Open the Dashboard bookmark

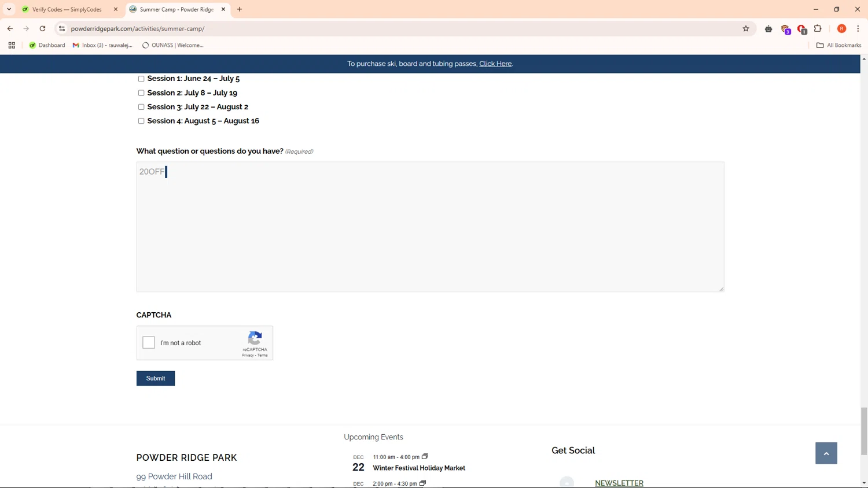pos(47,45)
